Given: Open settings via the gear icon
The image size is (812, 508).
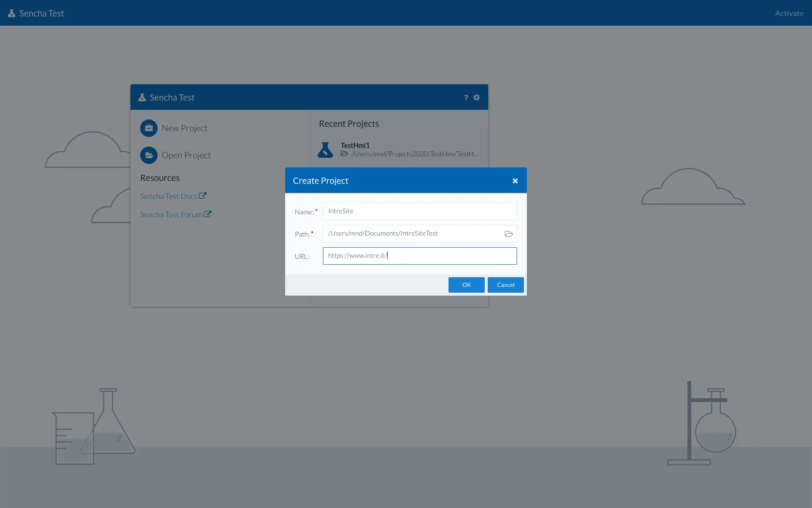Looking at the screenshot, I should click(477, 97).
